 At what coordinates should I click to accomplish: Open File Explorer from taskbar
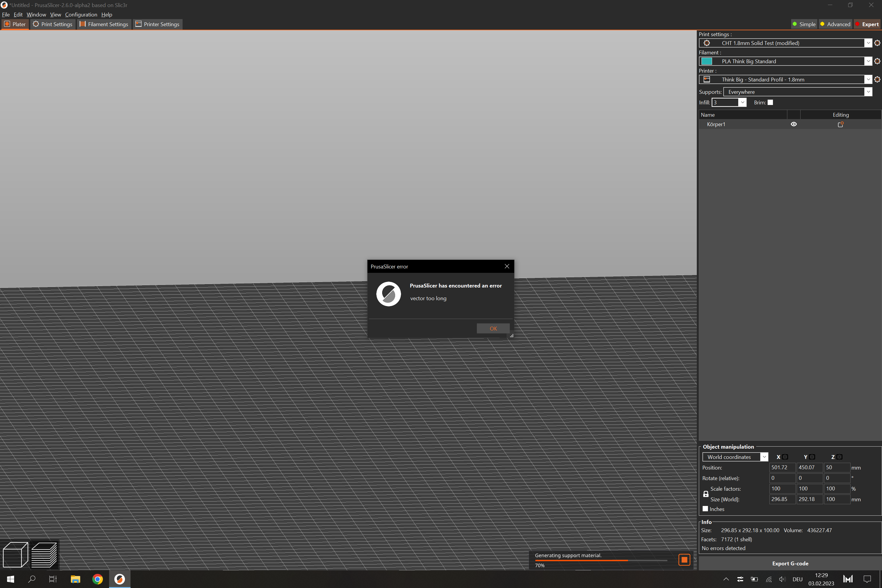75,579
